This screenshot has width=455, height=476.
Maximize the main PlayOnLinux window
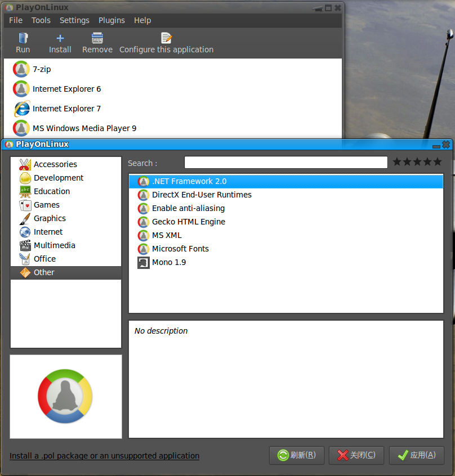[328, 8]
